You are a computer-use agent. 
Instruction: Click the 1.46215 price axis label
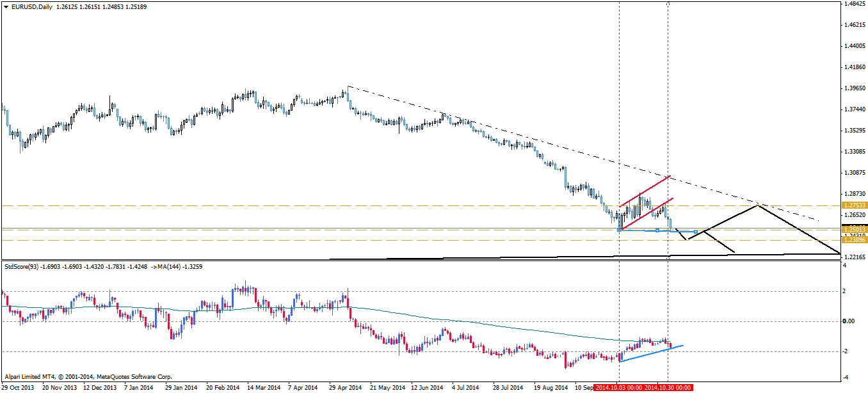click(855, 25)
